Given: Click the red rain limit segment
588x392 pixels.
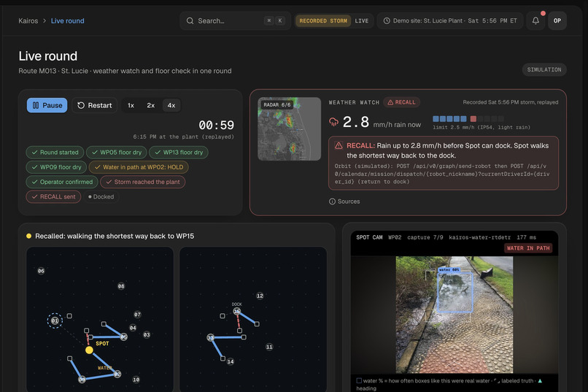Looking at the screenshot, I should pos(473,119).
